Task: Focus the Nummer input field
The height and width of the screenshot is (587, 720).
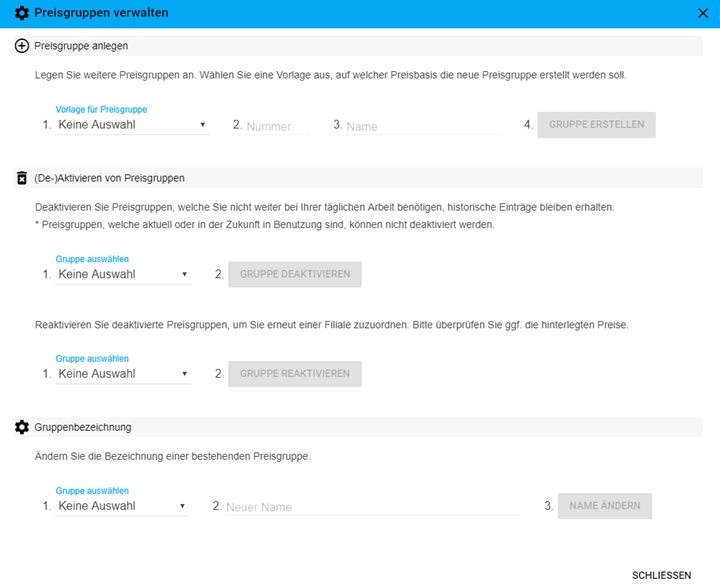Action: pos(277,126)
